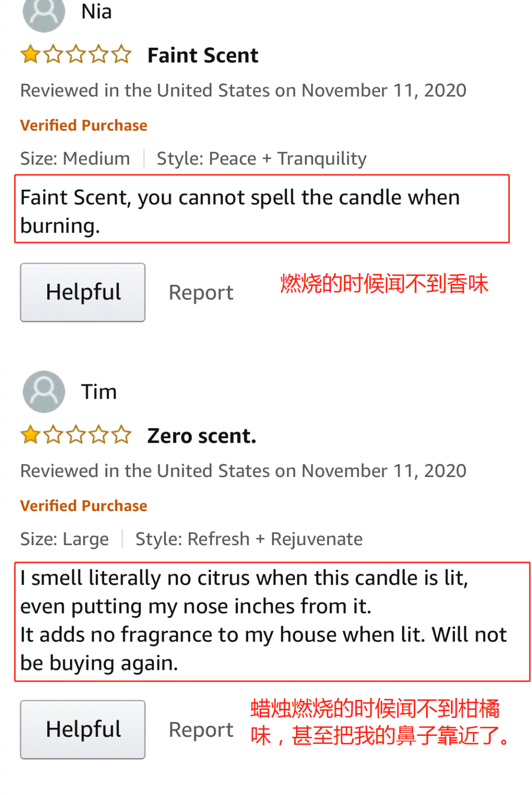Screen dimensions: 532x795
Task: Click Style Refresh + Rejuvenate on Tim's review
Action: (249, 539)
